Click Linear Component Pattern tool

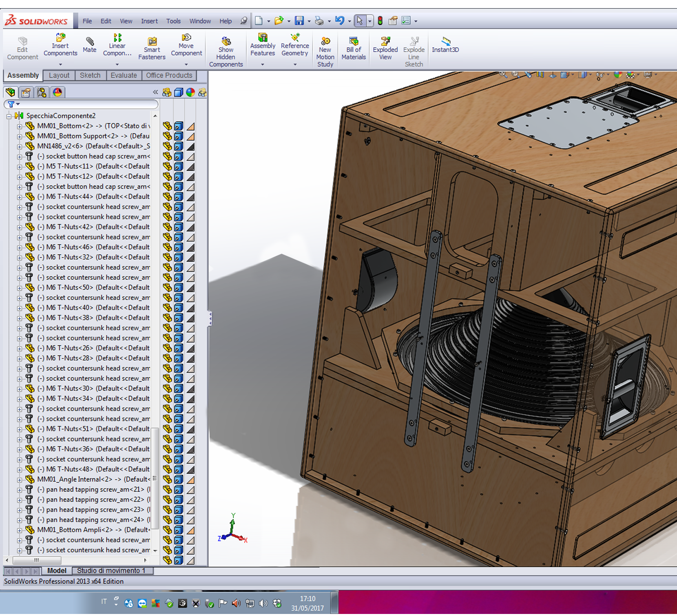pyautogui.click(x=117, y=45)
